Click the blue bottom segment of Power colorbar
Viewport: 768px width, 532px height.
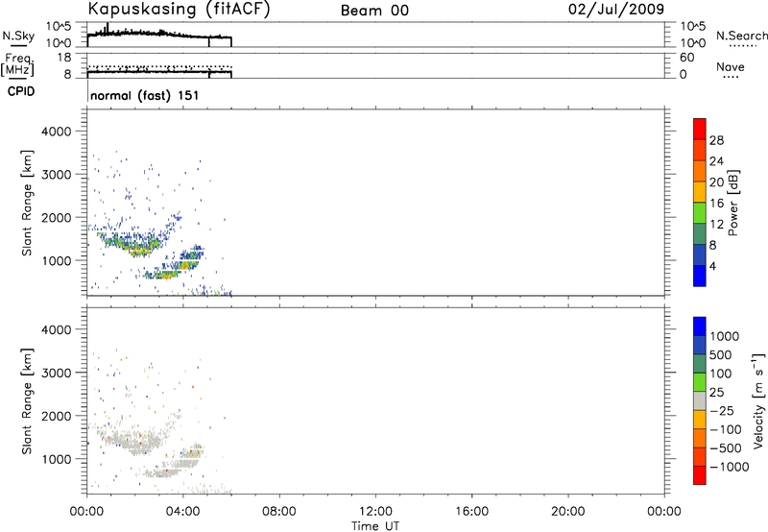tap(700, 276)
